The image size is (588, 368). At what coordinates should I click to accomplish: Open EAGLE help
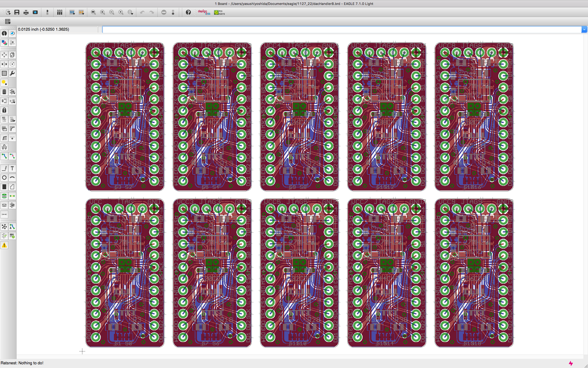tap(188, 12)
